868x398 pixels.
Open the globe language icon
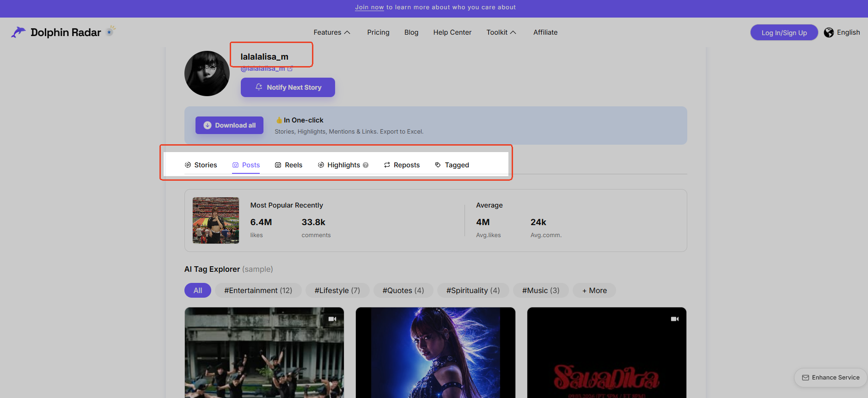829,32
